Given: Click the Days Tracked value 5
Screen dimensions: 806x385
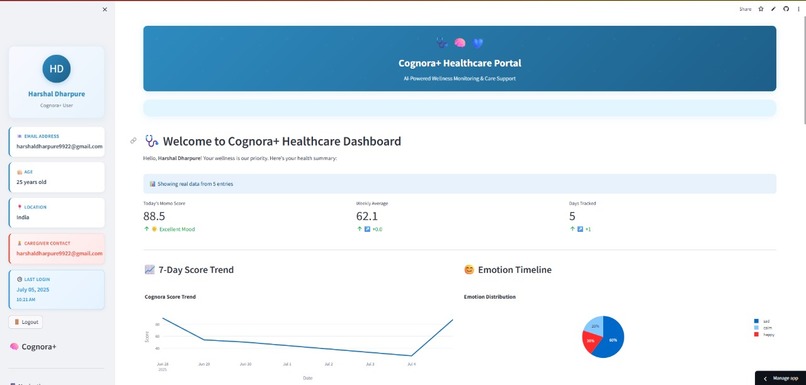Looking at the screenshot, I should point(572,216).
